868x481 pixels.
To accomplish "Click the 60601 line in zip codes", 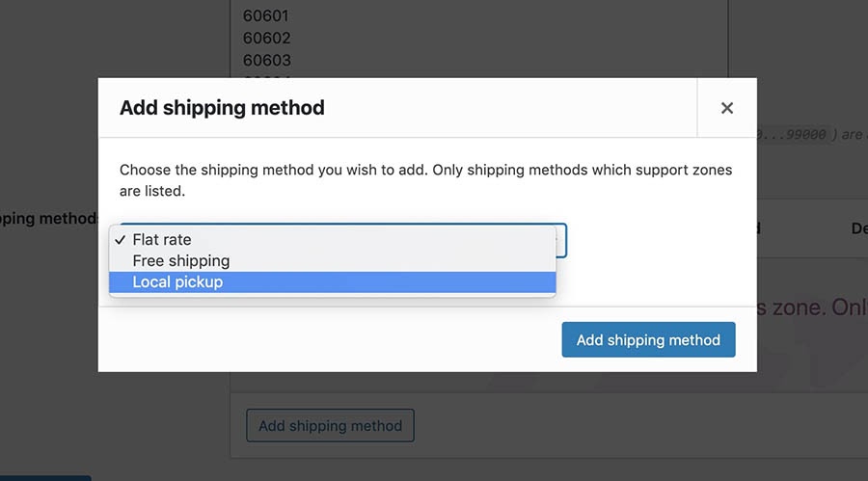I will pyautogui.click(x=267, y=16).
